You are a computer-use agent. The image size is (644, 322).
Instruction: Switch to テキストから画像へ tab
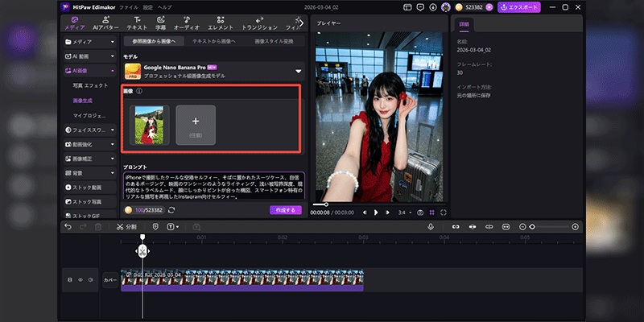214,41
